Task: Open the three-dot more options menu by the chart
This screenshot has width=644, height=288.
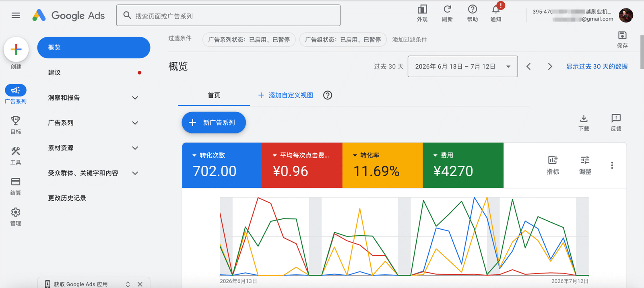Action: click(612, 165)
